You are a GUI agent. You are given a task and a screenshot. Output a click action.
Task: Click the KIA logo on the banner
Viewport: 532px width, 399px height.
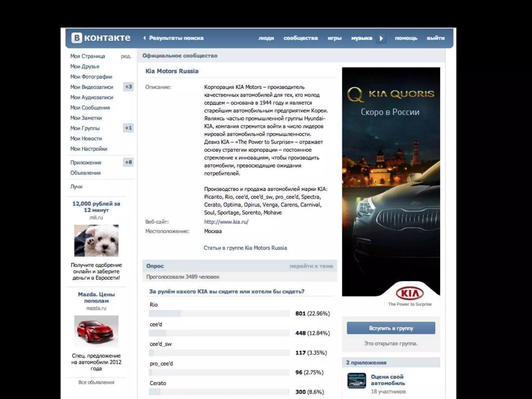point(410,294)
